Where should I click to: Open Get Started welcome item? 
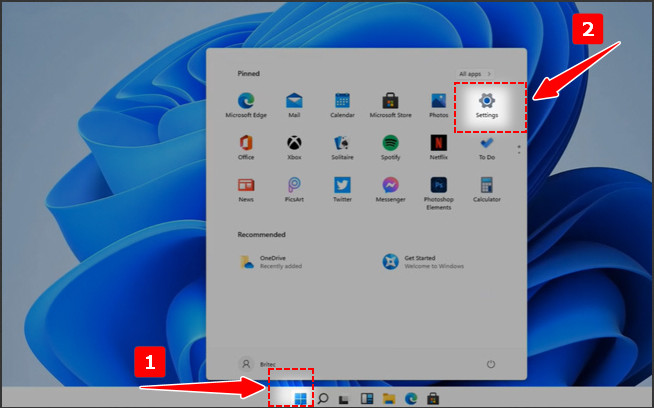pos(423,262)
